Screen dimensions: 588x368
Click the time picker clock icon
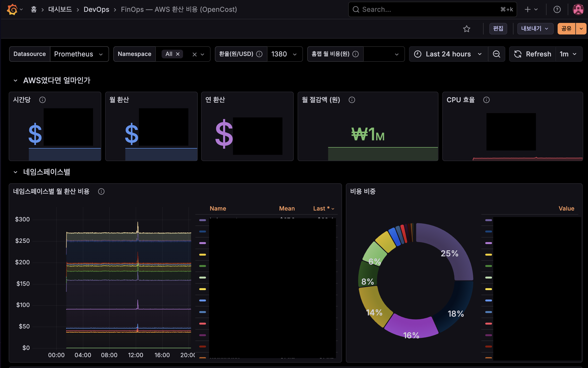(x=418, y=54)
